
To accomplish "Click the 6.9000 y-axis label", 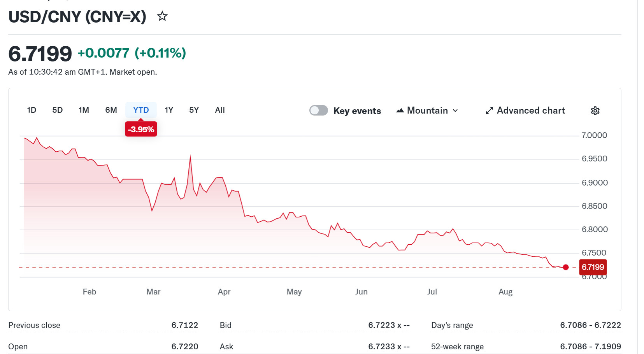I will click(595, 183).
